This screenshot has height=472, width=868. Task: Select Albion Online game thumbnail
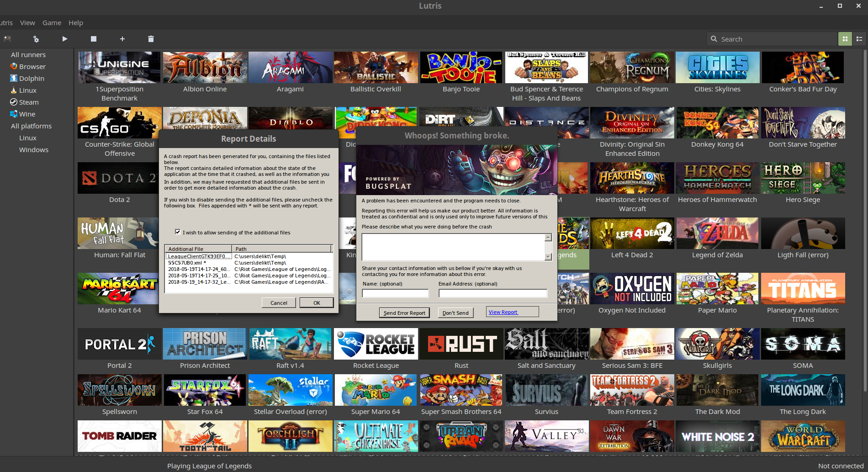205,67
